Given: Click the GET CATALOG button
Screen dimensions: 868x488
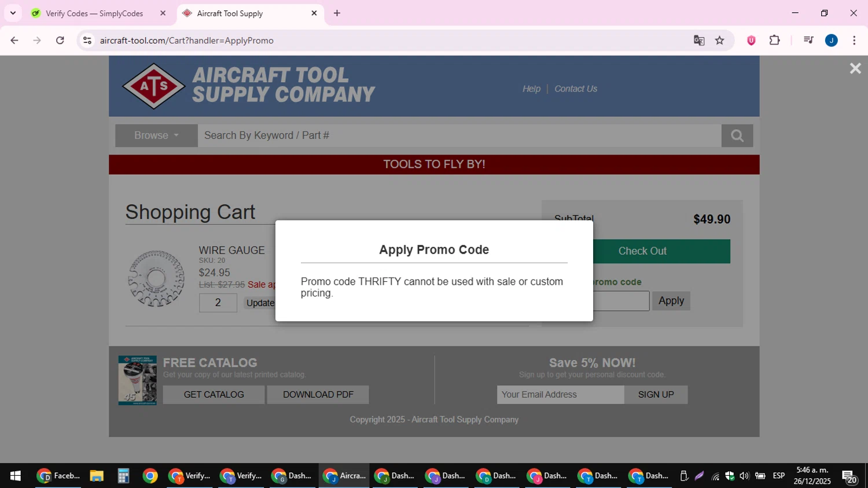Looking at the screenshot, I should 214,395.
